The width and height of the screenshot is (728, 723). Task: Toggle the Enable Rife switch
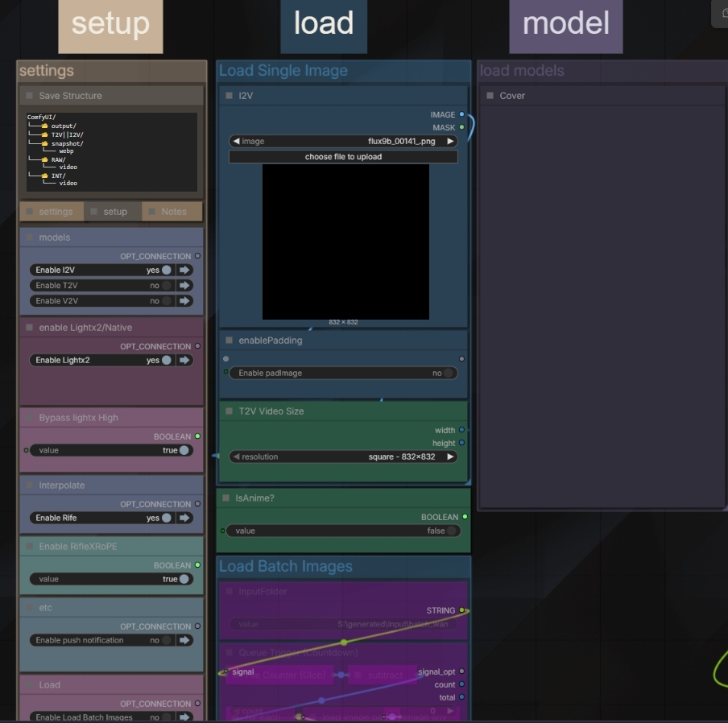tap(166, 518)
